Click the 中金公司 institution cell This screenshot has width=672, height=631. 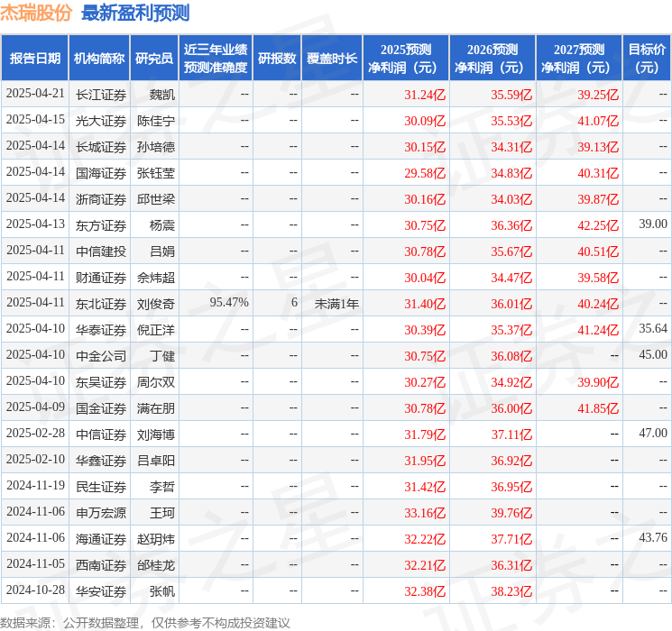[x=101, y=356]
